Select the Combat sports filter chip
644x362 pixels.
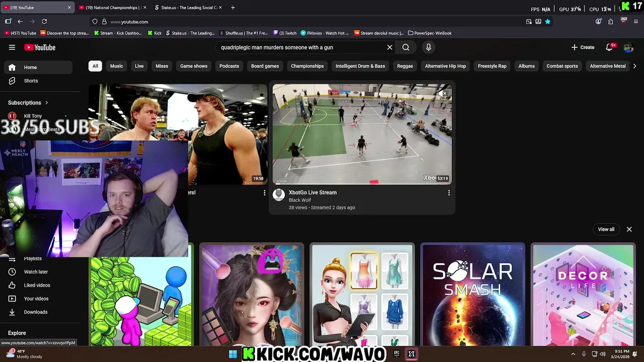[x=562, y=66]
